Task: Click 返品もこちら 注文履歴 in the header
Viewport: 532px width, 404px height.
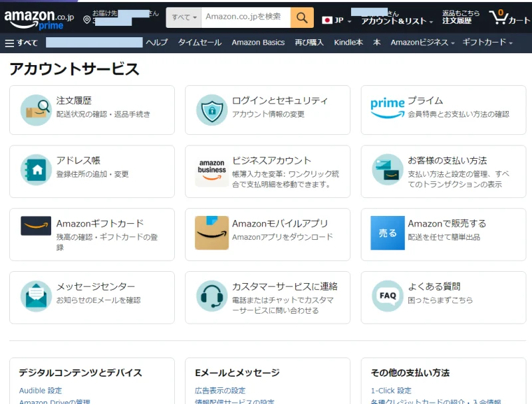Action: coord(461,17)
